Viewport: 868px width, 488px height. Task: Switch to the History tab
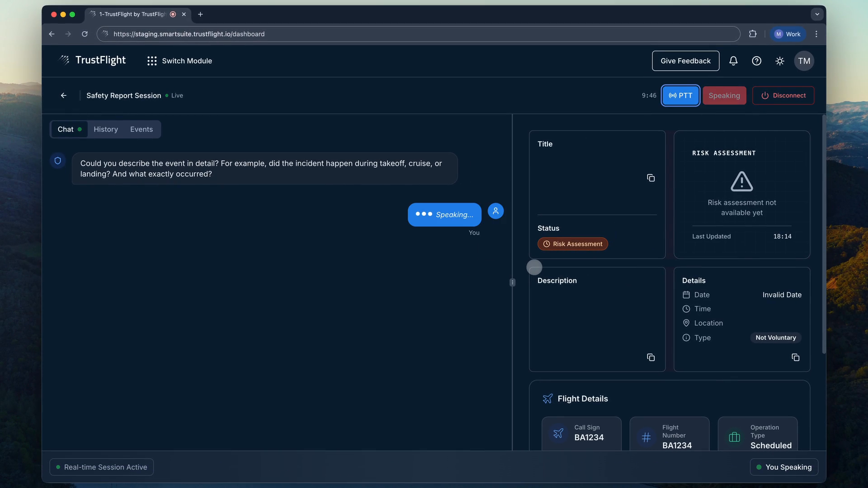(x=106, y=129)
